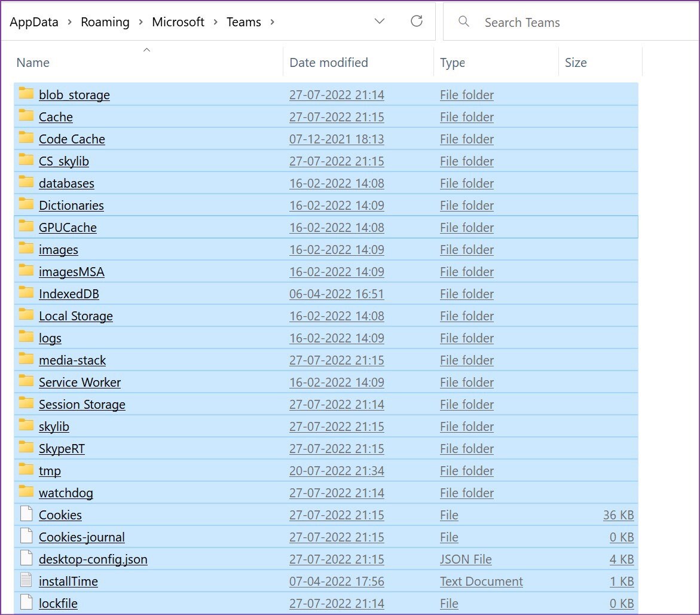The image size is (700, 615).
Task: Click the CS_skylib folder icon
Action: [26, 160]
